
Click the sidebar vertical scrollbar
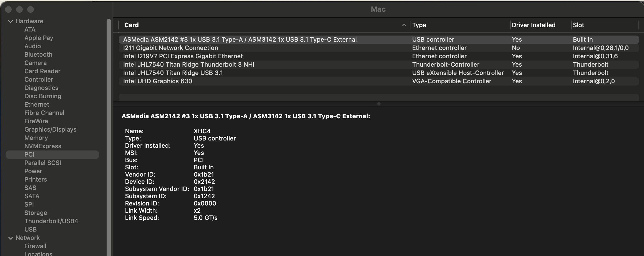[x=109, y=137]
